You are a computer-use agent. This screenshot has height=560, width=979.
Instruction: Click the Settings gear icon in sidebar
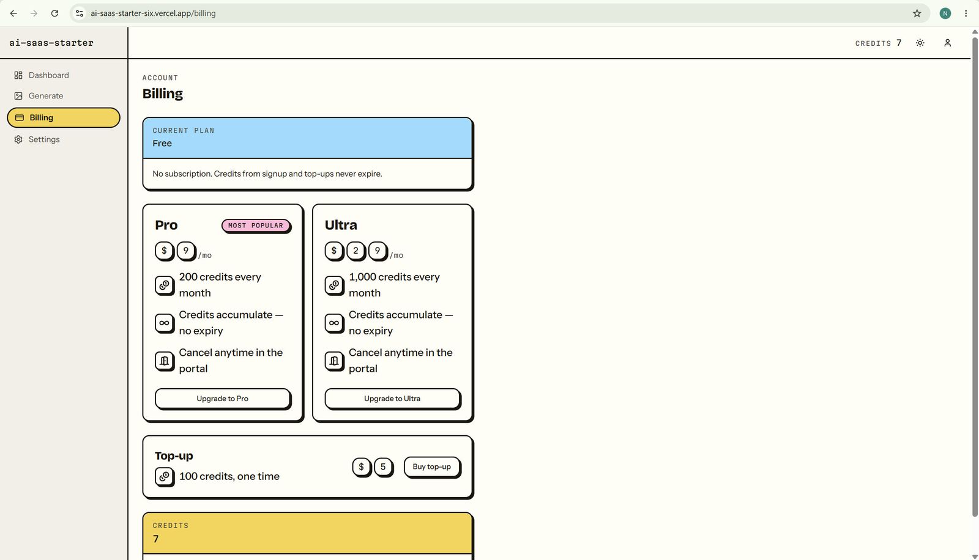tap(18, 139)
